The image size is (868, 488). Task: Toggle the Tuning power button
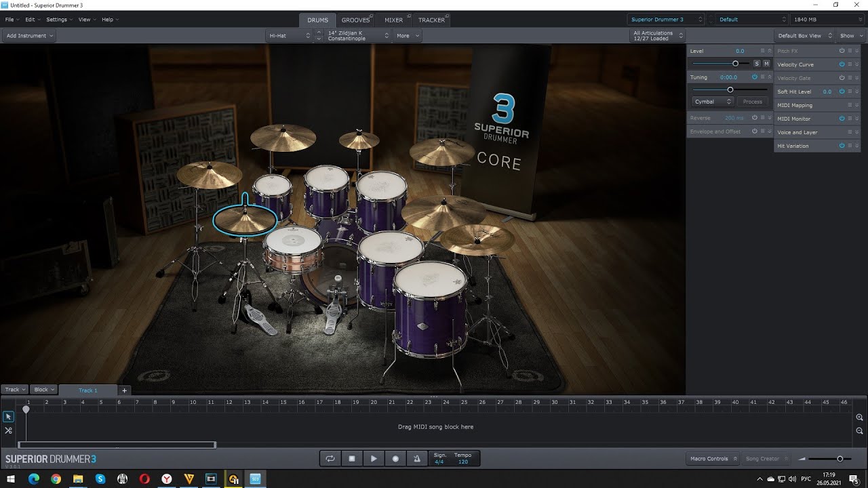[755, 77]
